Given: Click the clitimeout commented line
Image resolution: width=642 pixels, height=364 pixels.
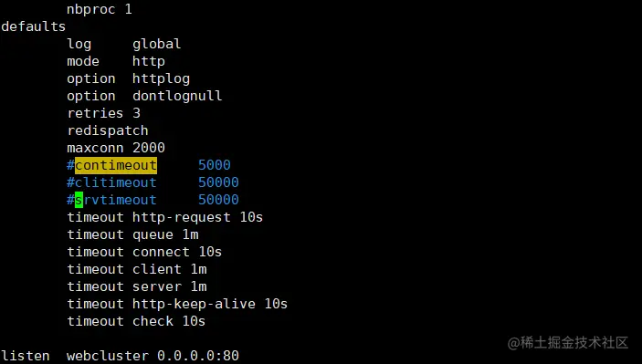Looking at the screenshot, I should click(x=153, y=182).
